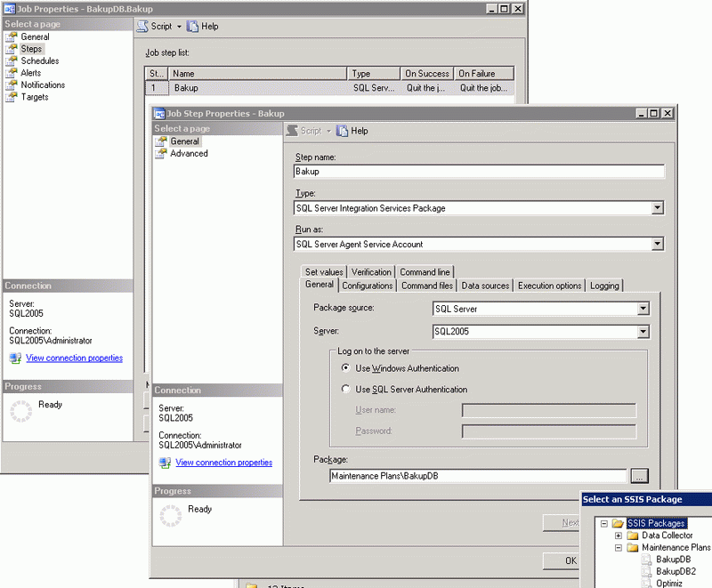The height and width of the screenshot is (588, 712).
Task: Select the General page icon in Job Properties
Action: point(12,36)
